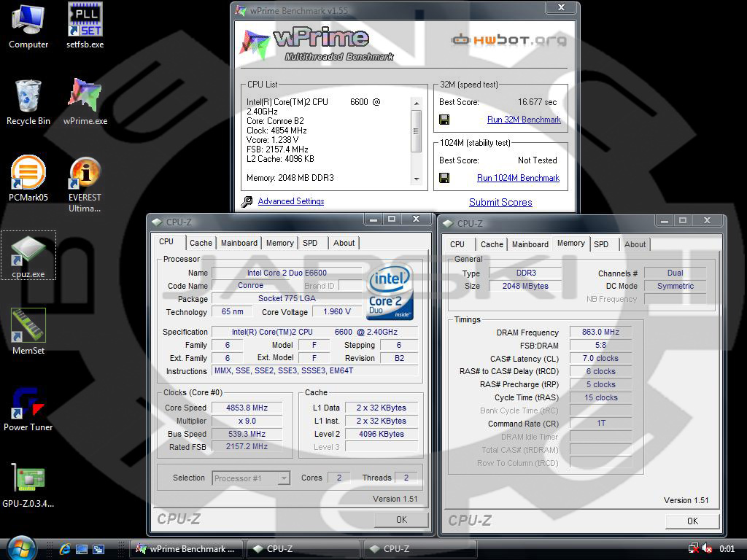Screen dimensions: 747x560
Task: Click the DRAM Frequency value 863.0 MHz
Action: [600, 332]
